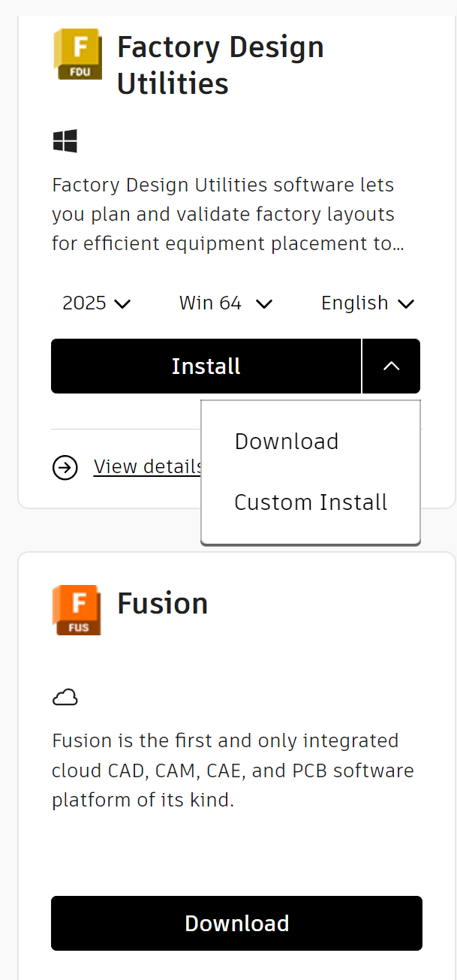Click the circular arrow icon beside View details
The height and width of the screenshot is (980, 457).
pyautogui.click(x=65, y=467)
